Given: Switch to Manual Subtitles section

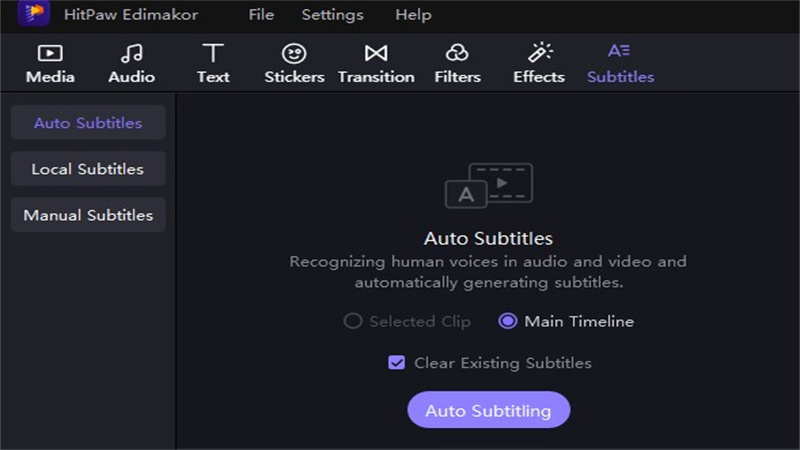Looking at the screenshot, I should (88, 215).
